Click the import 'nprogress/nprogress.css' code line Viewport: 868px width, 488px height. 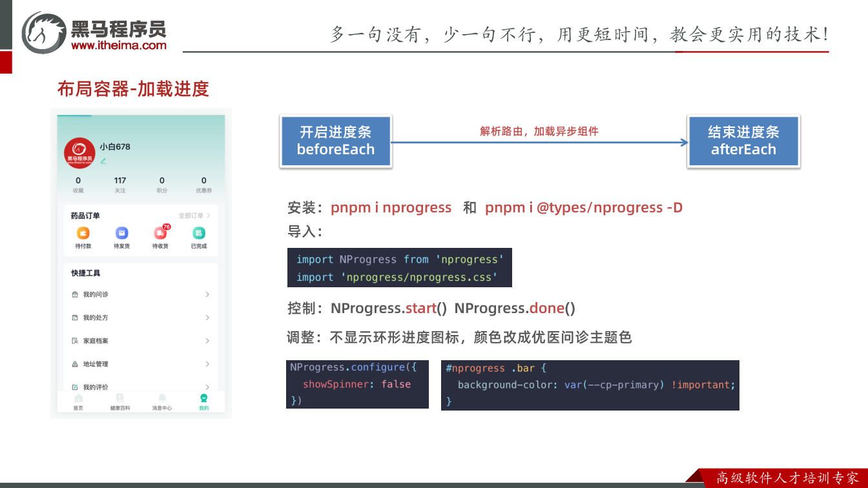point(397,277)
